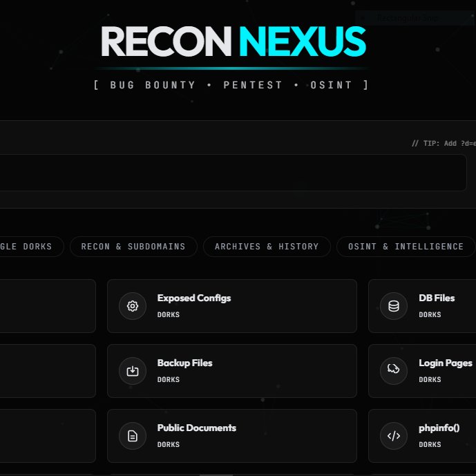476x476 pixels.
Task: Click the phpinfo() code brackets icon
Action: 394,436
